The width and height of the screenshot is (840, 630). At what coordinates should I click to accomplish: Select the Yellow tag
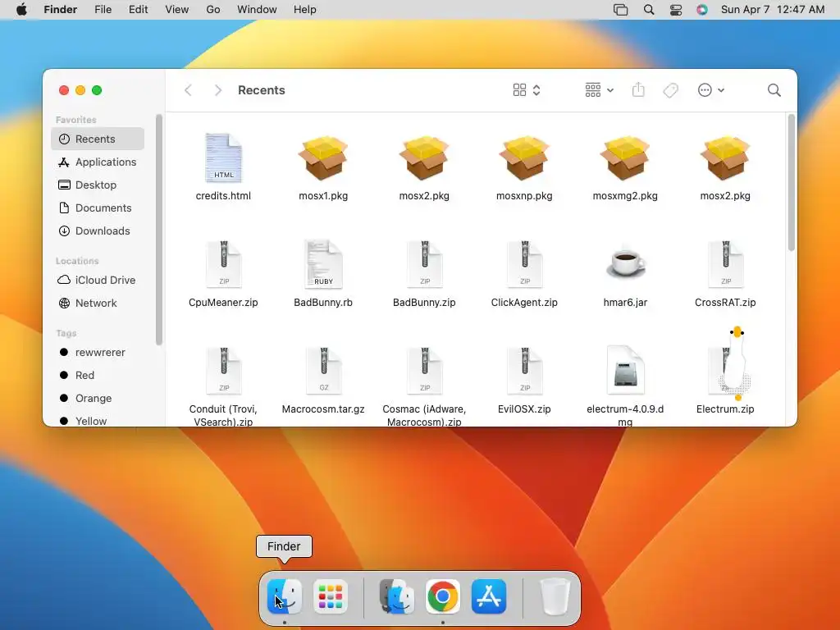click(x=98, y=421)
